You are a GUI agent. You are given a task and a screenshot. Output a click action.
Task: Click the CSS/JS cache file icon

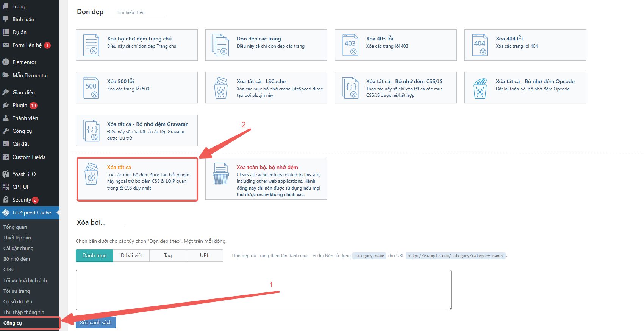(x=350, y=88)
